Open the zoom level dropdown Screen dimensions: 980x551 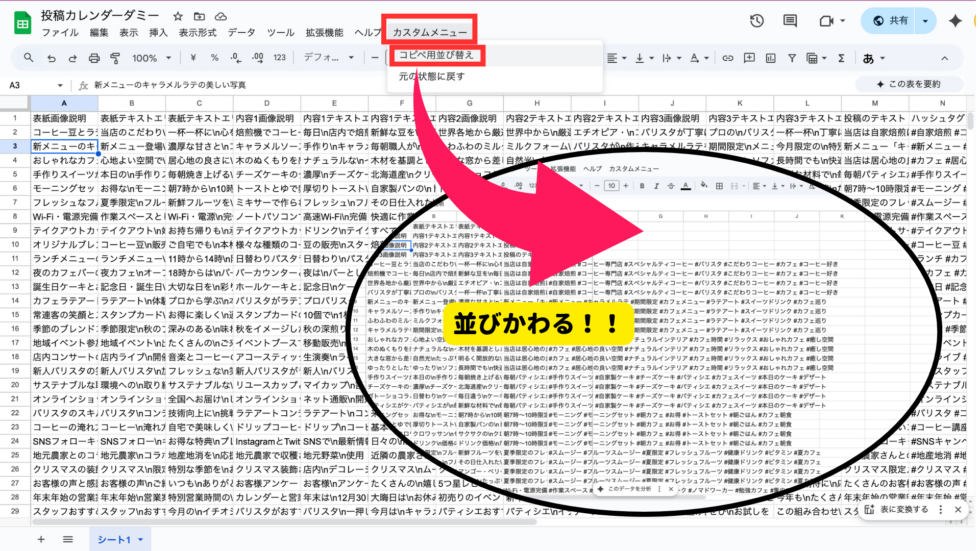click(x=151, y=58)
